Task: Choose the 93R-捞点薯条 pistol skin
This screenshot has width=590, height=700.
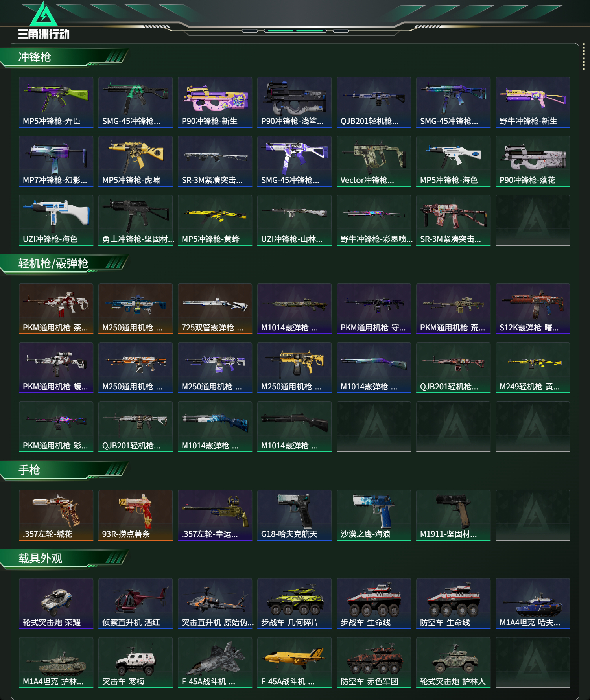Action: [x=136, y=515]
